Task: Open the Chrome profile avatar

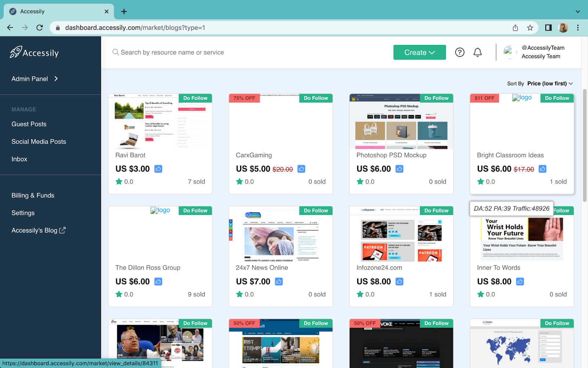Action: [x=563, y=28]
